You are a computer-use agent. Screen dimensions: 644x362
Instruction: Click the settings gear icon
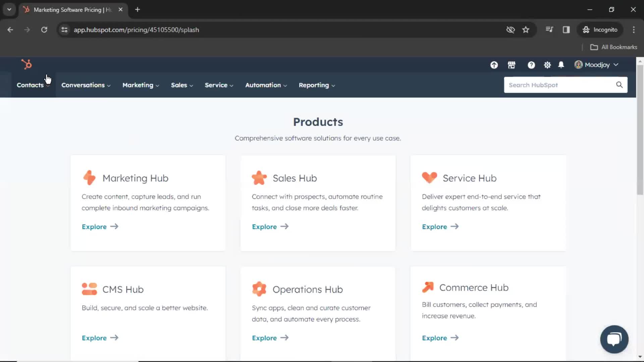547,65
